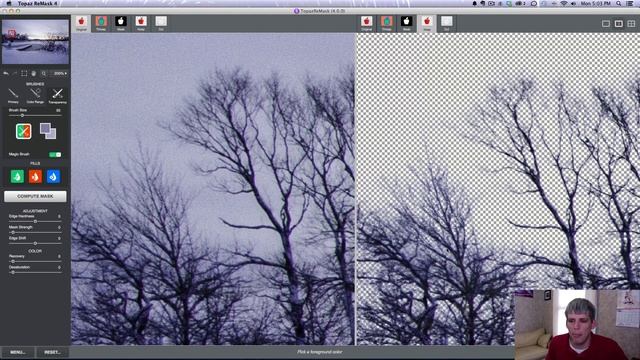Switch left pane to Cut view

coord(161,23)
